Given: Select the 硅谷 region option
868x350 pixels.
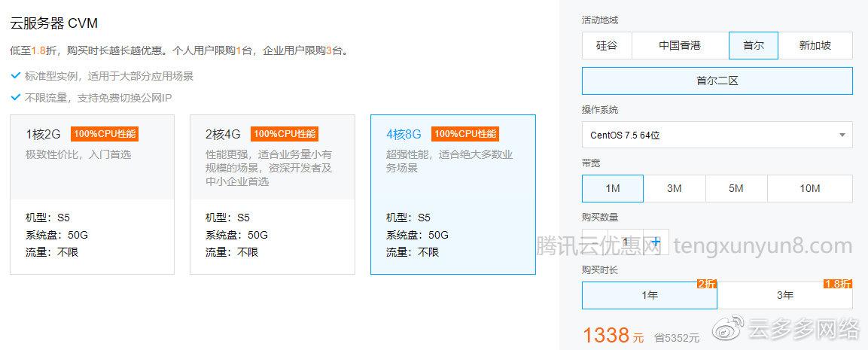Looking at the screenshot, I should 607,45.
